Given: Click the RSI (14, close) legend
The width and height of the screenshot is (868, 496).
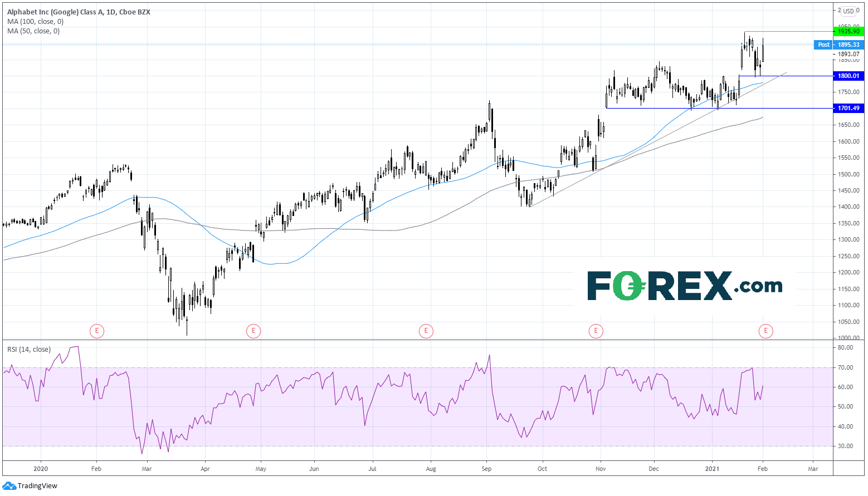Looking at the screenshot, I should pyautogui.click(x=29, y=350).
